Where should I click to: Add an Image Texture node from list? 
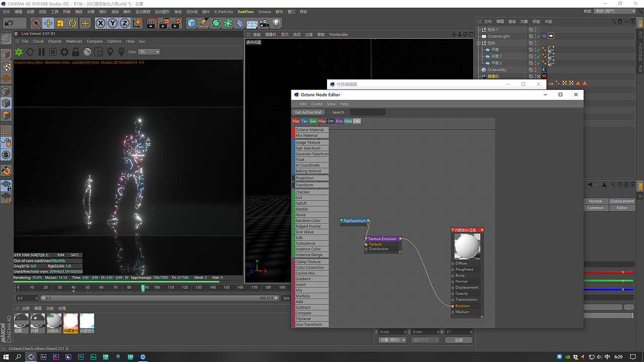[311, 142]
